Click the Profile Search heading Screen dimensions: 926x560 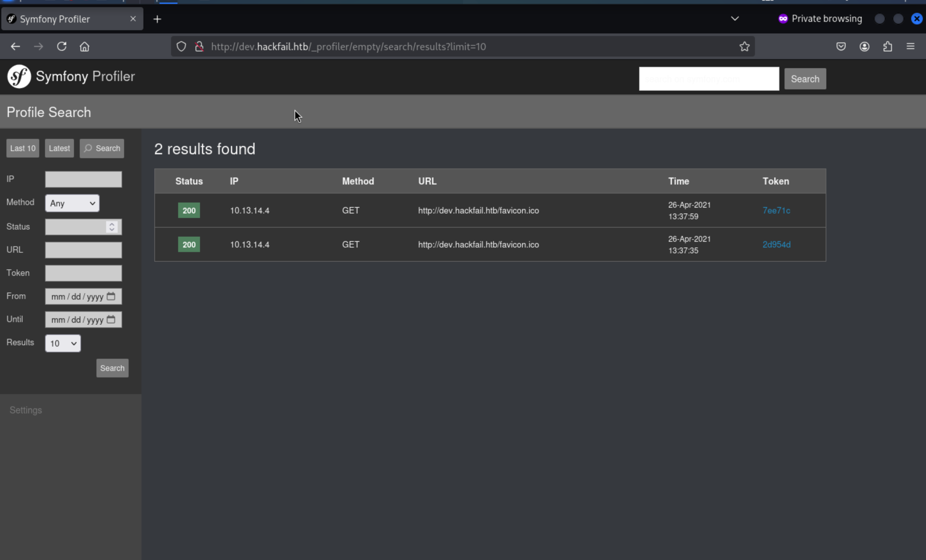click(49, 112)
